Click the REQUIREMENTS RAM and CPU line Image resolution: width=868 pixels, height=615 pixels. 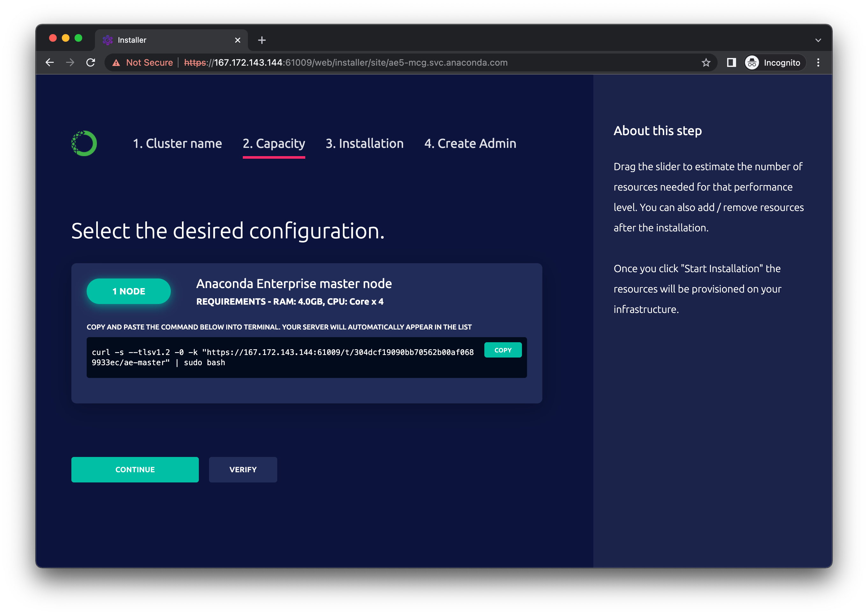click(x=290, y=302)
